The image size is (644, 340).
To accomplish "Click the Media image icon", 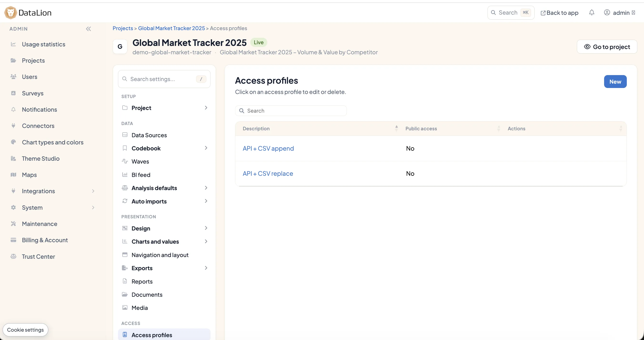I will click(125, 307).
